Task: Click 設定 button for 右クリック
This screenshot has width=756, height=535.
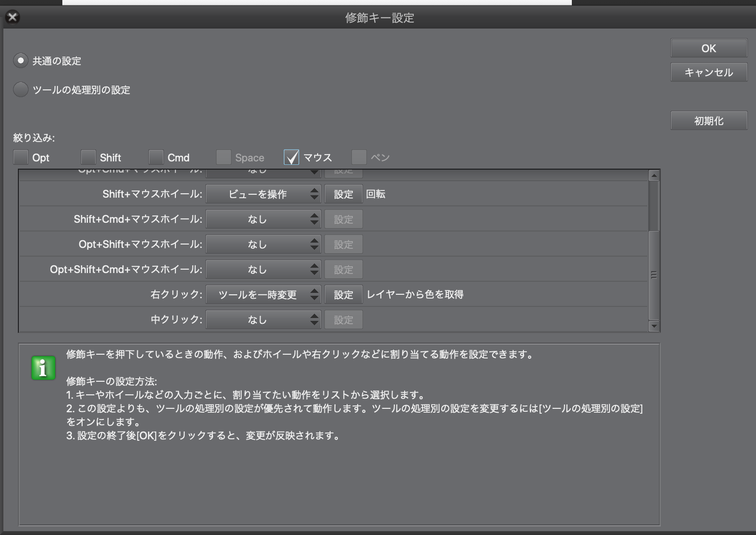Action: click(343, 295)
